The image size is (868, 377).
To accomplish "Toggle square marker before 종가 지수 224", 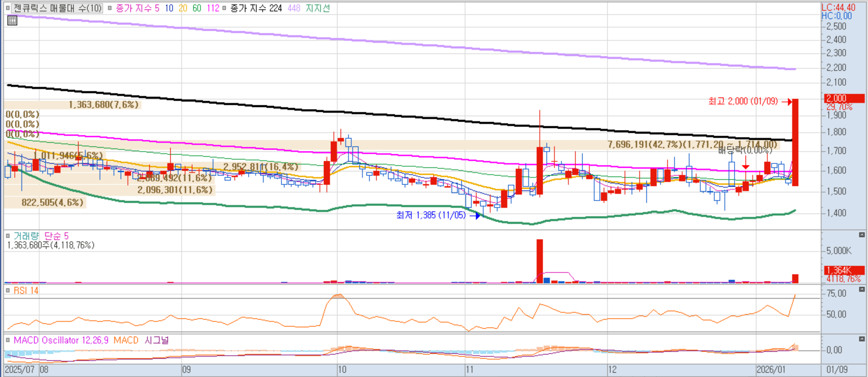I will click(x=224, y=8).
